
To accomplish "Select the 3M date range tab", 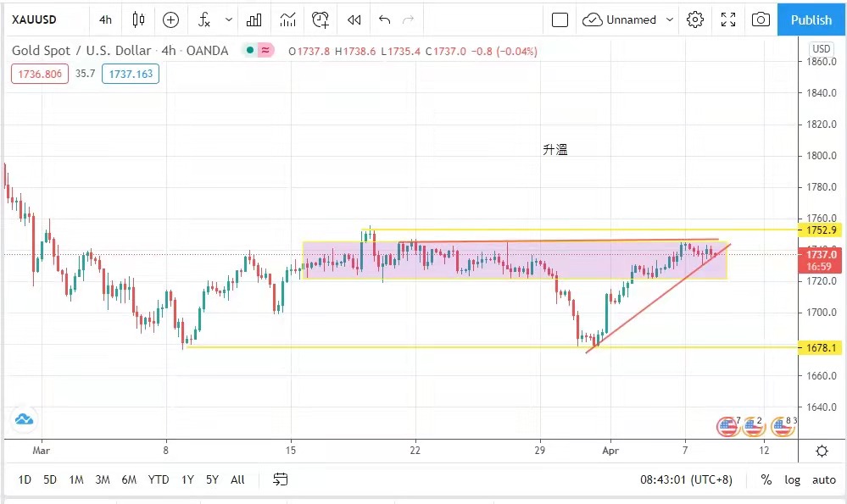I will (x=103, y=479).
